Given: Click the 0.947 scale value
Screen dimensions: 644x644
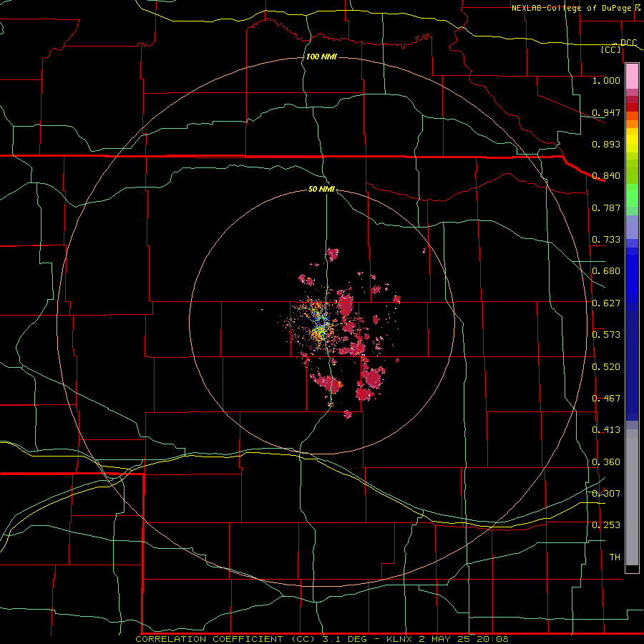Looking at the screenshot, I should click(606, 112).
